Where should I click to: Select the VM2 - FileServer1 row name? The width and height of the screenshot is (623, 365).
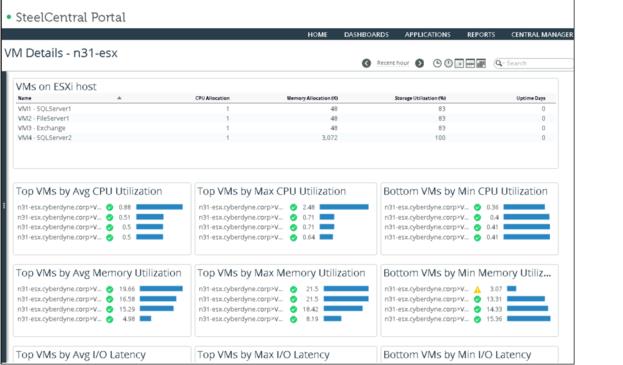coord(43,118)
